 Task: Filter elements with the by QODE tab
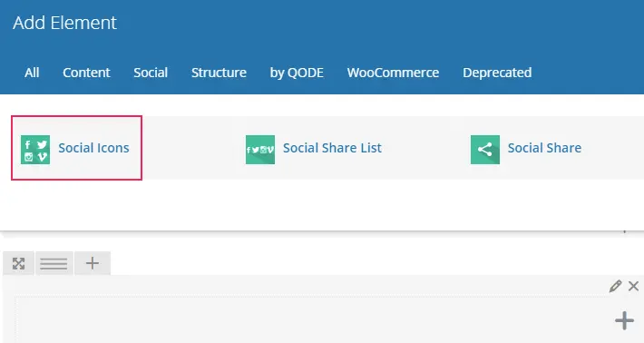point(297,73)
